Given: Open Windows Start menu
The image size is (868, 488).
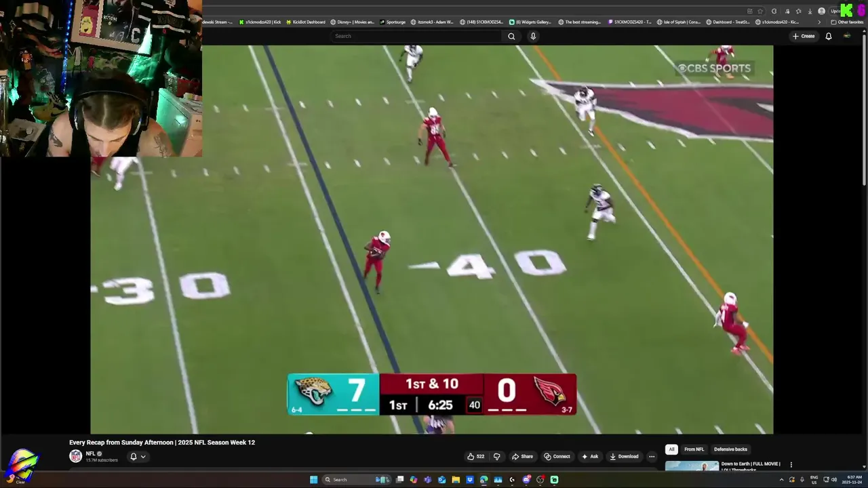Looking at the screenshot, I should [x=313, y=479].
